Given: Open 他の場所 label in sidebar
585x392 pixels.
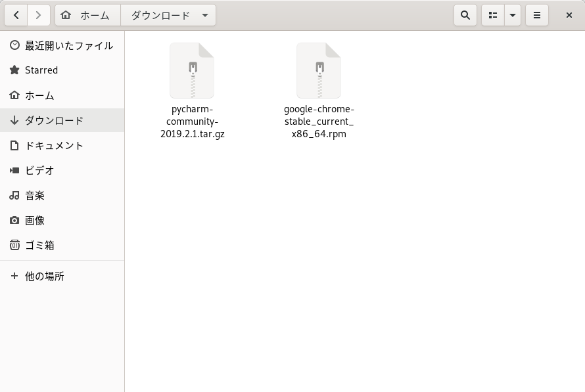Looking at the screenshot, I should tap(45, 276).
